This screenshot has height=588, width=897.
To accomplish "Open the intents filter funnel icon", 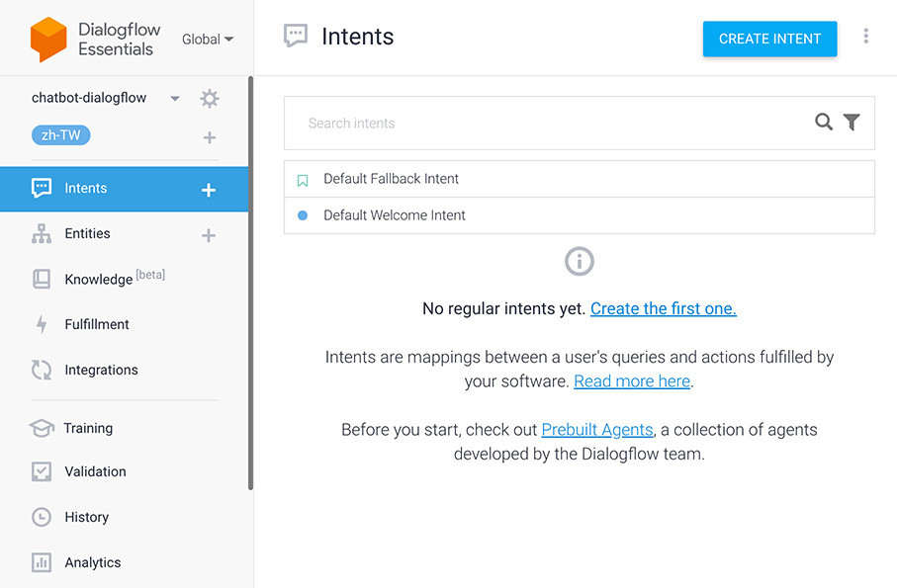I will tap(852, 122).
